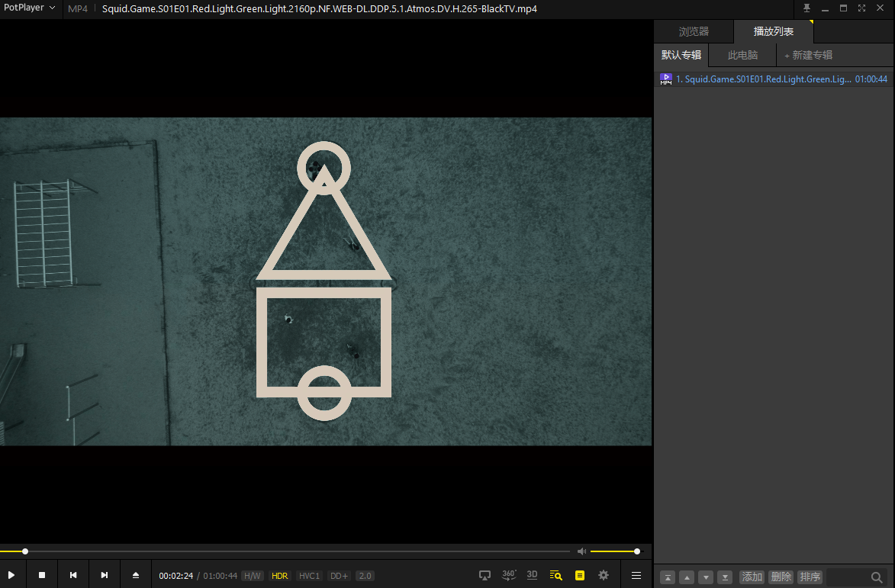Stop playback with the Stop button
Viewport: 895px width, 588px height.
[42, 575]
